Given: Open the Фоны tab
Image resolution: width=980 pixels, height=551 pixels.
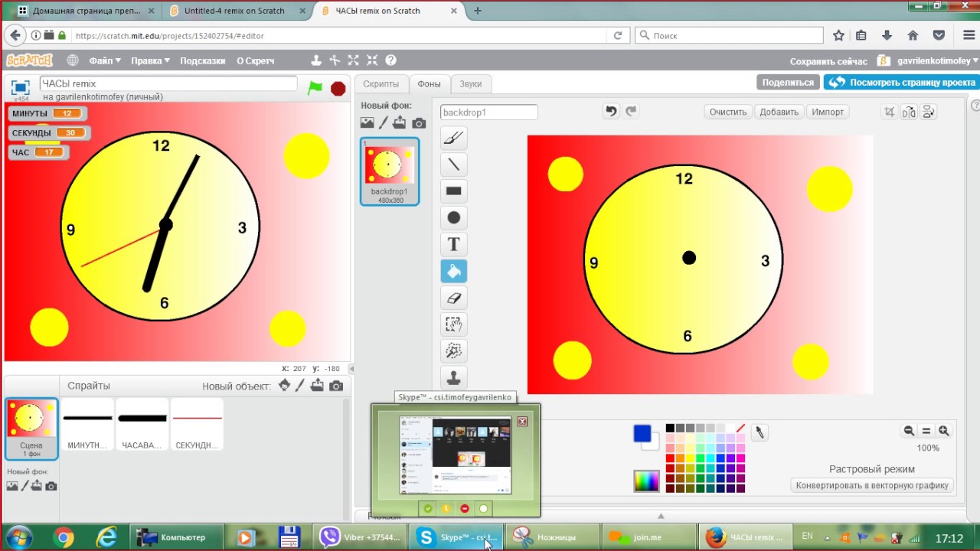Looking at the screenshot, I should tap(429, 84).
